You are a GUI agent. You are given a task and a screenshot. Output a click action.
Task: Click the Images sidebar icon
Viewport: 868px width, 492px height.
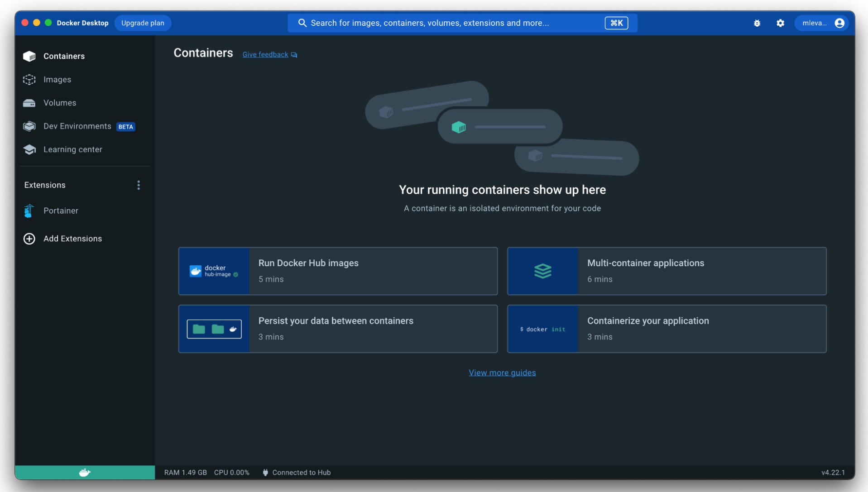(29, 80)
